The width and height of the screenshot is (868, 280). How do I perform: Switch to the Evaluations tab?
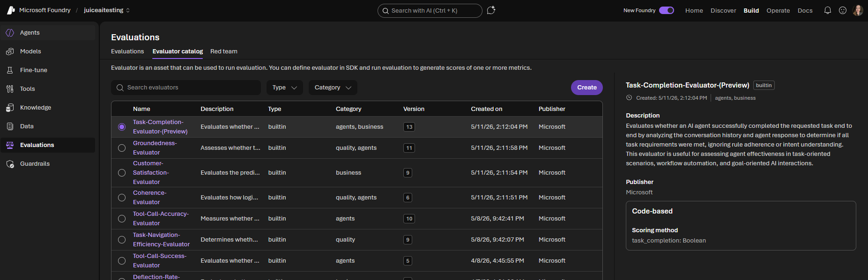click(127, 52)
